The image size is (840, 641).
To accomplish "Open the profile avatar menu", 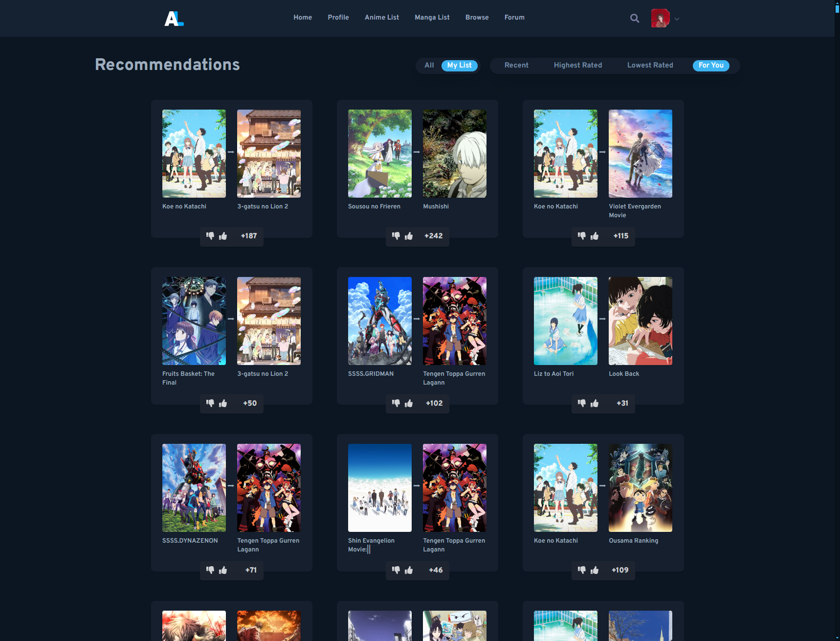I will coord(660,19).
